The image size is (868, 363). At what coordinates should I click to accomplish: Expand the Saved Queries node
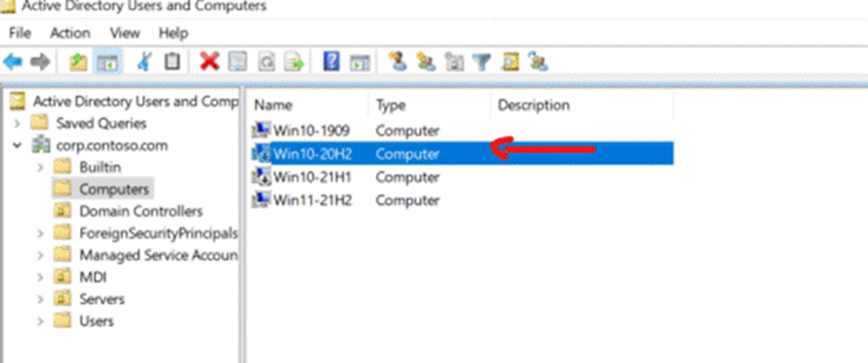[18, 123]
